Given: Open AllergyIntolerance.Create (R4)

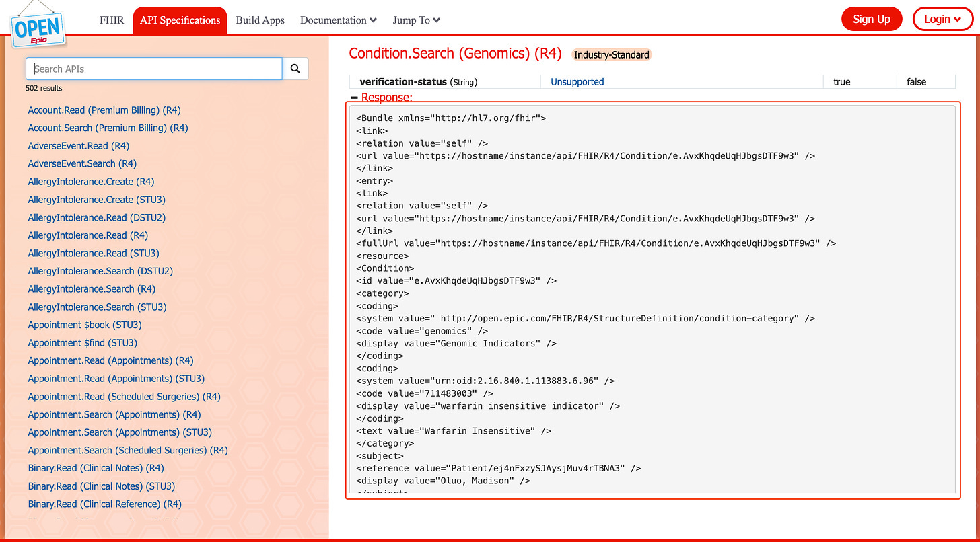Looking at the screenshot, I should (91, 182).
